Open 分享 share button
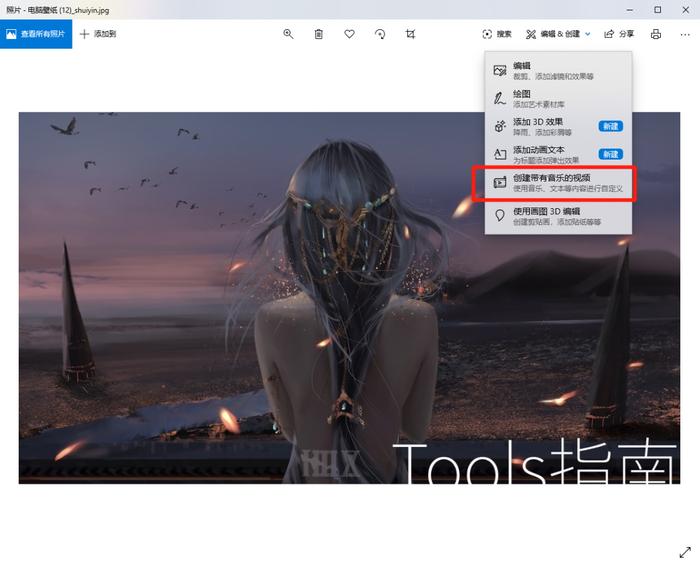The image size is (700, 567). pos(619,34)
